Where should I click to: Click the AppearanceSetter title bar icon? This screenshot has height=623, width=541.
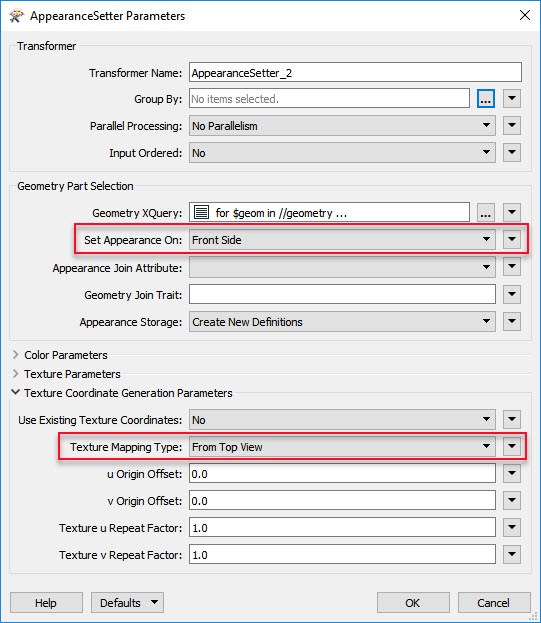17,16
